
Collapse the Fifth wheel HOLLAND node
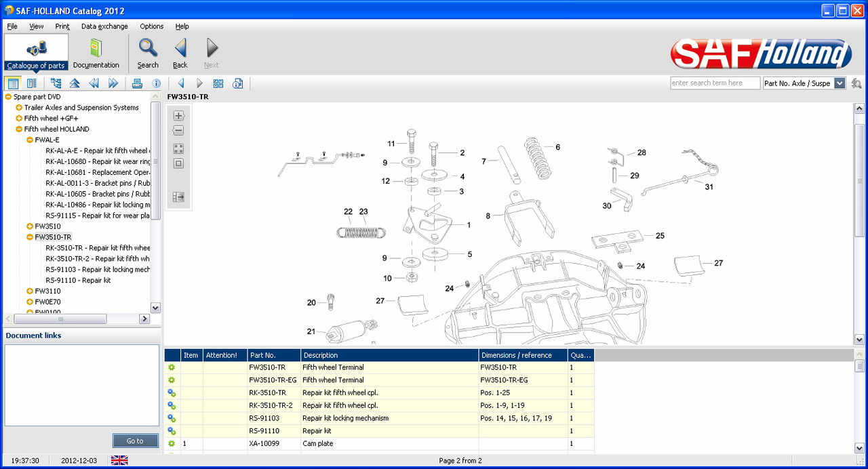(19, 129)
